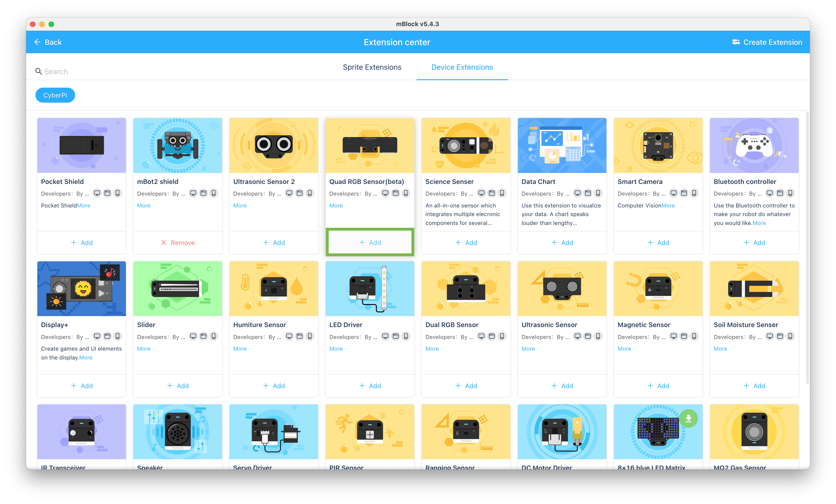Click the search magnifier icon
This screenshot has width=836, height=504.
click(38, 71)
